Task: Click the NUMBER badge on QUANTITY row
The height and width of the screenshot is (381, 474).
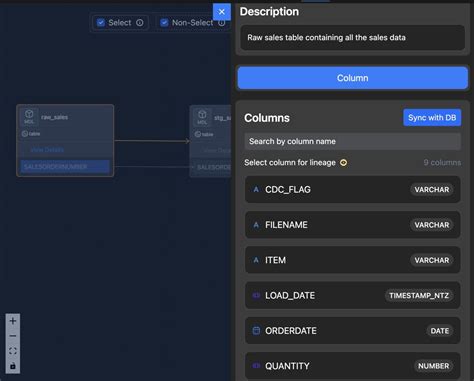Action: [434, 366]
